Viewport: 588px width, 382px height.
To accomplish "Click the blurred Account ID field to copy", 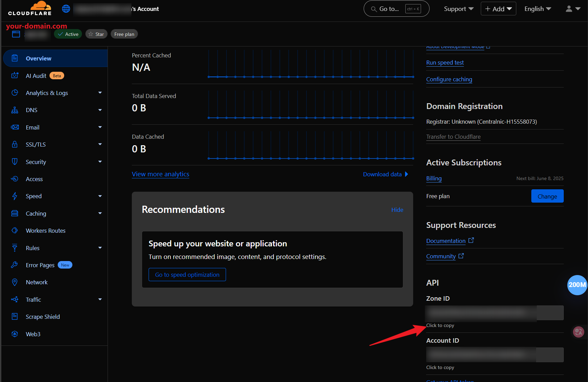I will pos(494,355).
